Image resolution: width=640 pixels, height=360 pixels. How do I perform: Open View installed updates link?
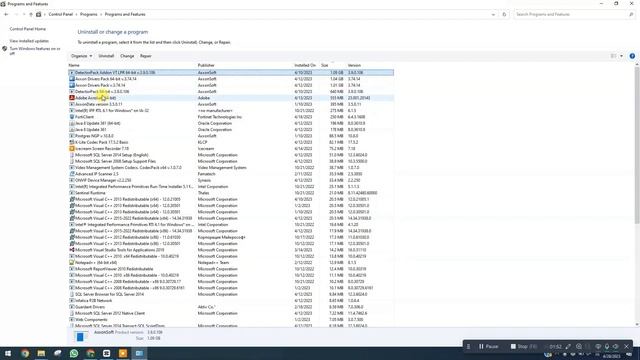(x=29, y=41)
